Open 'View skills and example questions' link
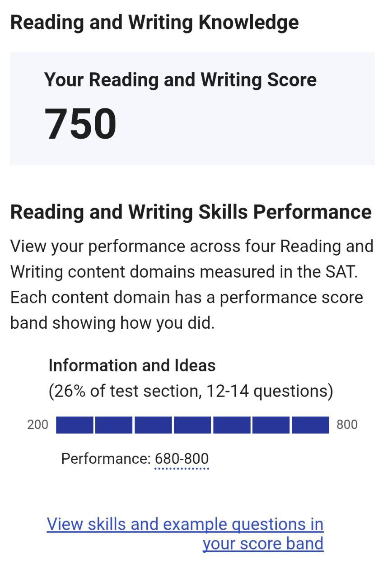The width and height of the screenshot is (392, 578). tap(185, 524)
